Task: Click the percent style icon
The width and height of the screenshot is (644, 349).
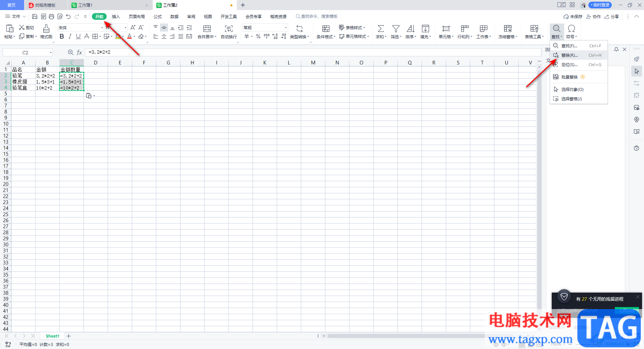Action: point(258,37)
